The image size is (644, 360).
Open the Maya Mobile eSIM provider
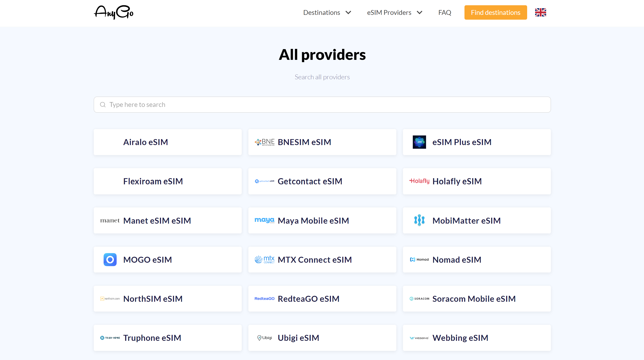[322, 220]
